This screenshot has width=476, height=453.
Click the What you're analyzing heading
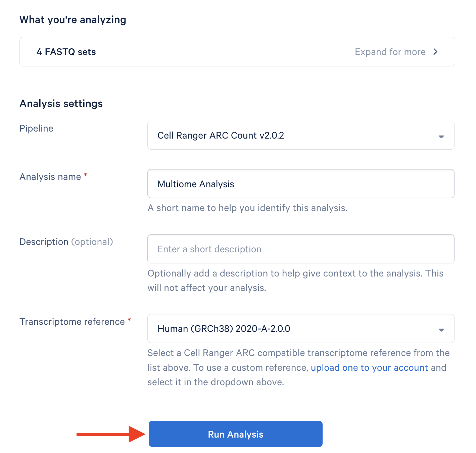pyautogui.click(x=73, y=20)
